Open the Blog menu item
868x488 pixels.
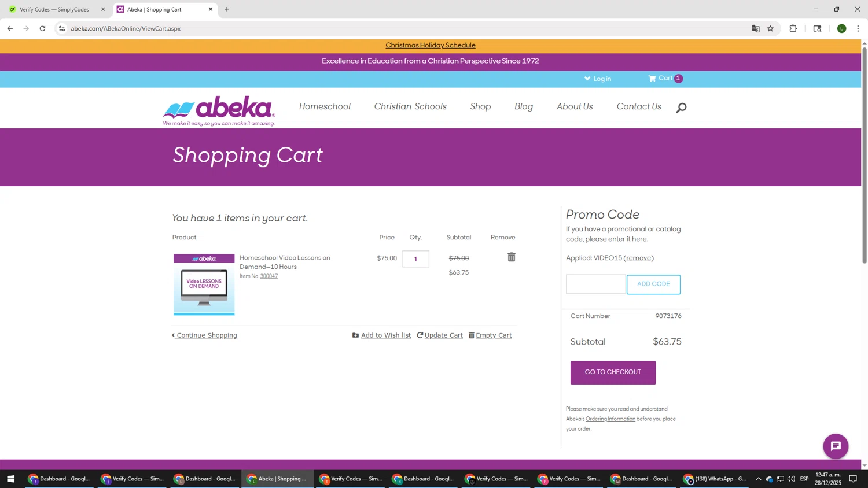click(524, 107)
